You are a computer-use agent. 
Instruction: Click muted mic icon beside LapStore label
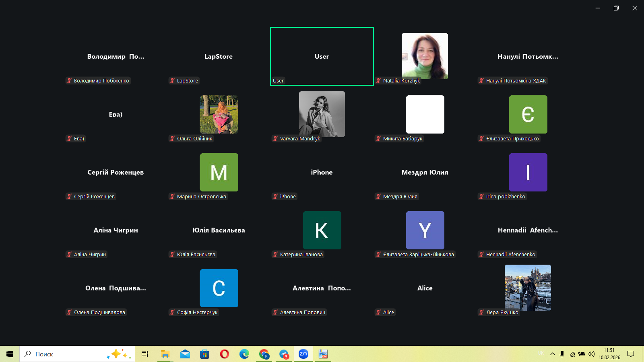[172, 81]
